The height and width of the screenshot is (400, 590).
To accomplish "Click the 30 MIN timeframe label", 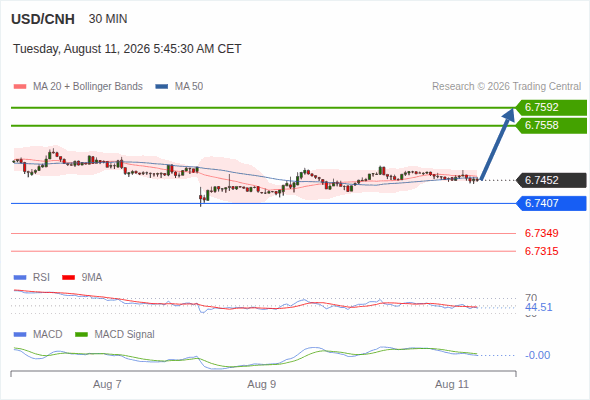I will click(x=108, y=19).
